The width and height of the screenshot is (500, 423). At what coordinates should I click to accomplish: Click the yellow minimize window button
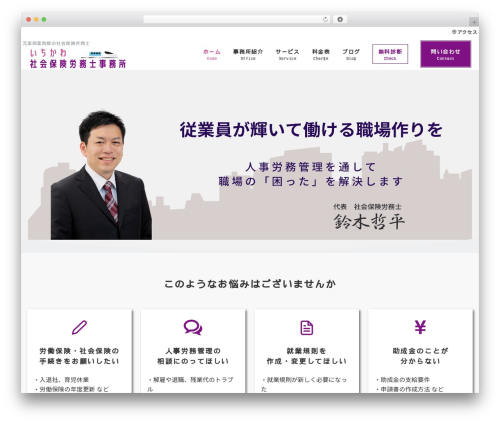tap(36, 20)
